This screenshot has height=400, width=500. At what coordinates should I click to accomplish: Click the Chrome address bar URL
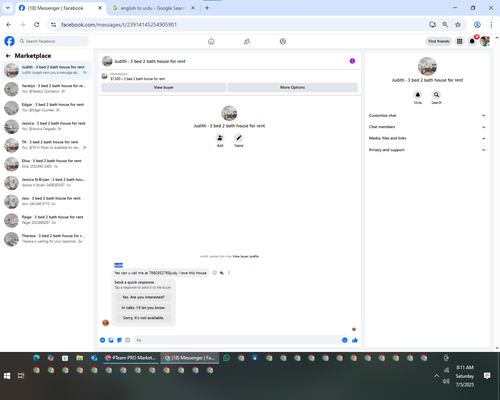click(x=119, y=24)
